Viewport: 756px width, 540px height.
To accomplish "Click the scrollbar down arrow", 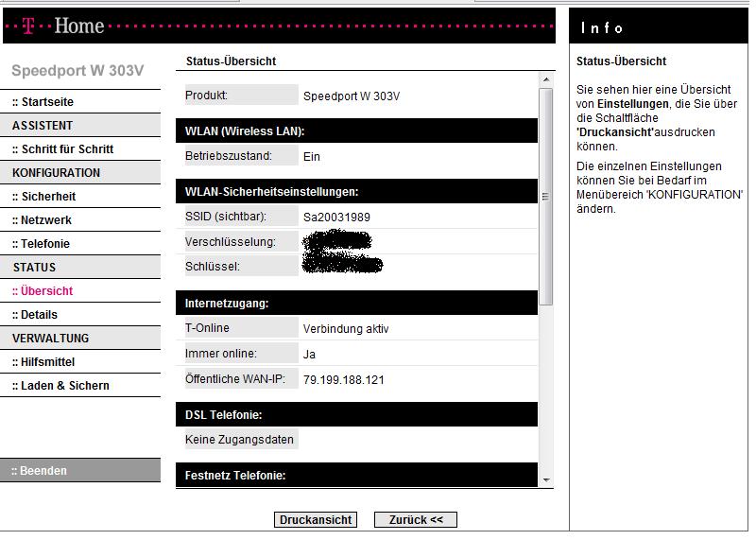I will pos(546,479).
